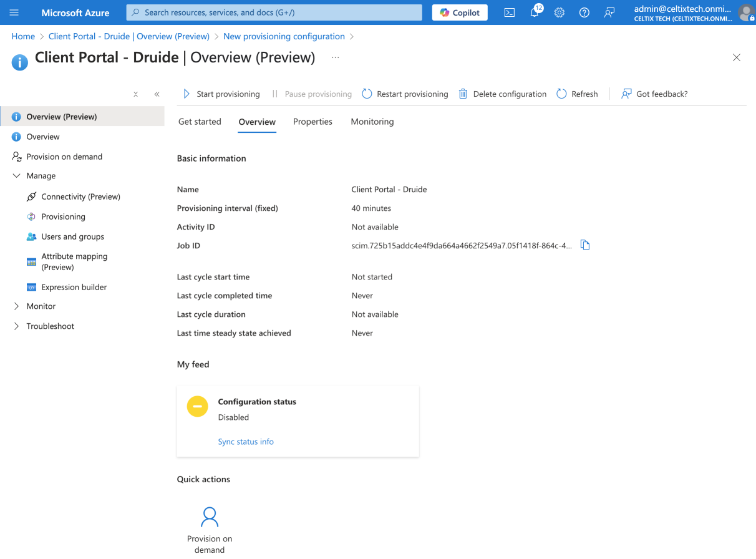Collapse the sidebar with double chevron
This screenshot has height=559, width=756.
click(157, 94)
